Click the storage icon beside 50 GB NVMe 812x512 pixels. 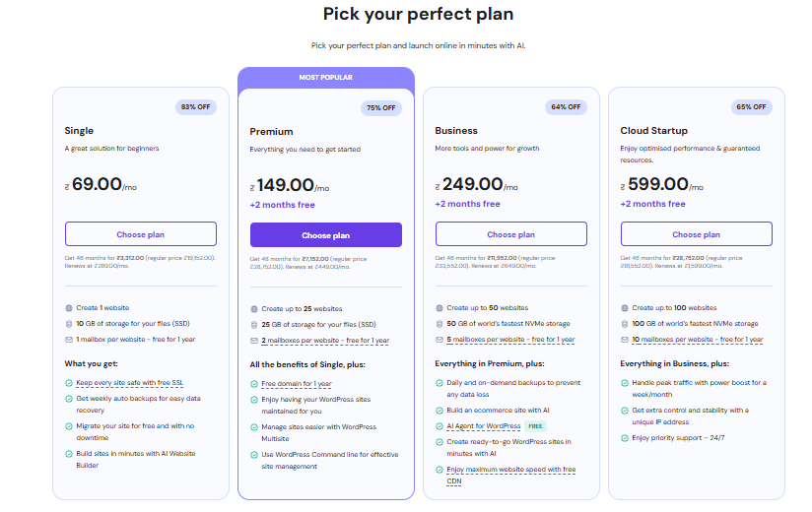click(440, 323)
